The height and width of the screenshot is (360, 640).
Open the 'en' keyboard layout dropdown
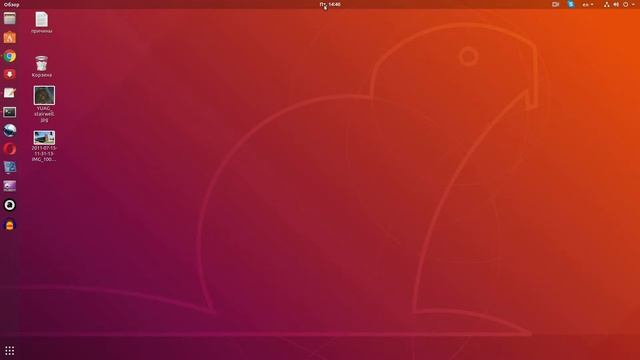pos(588,4)
